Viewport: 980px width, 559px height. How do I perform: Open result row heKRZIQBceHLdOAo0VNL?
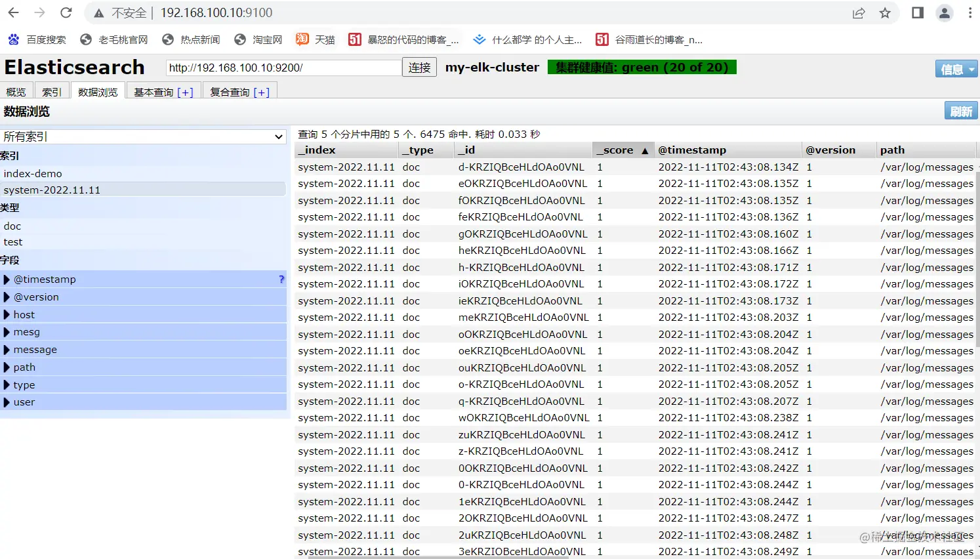635,251
